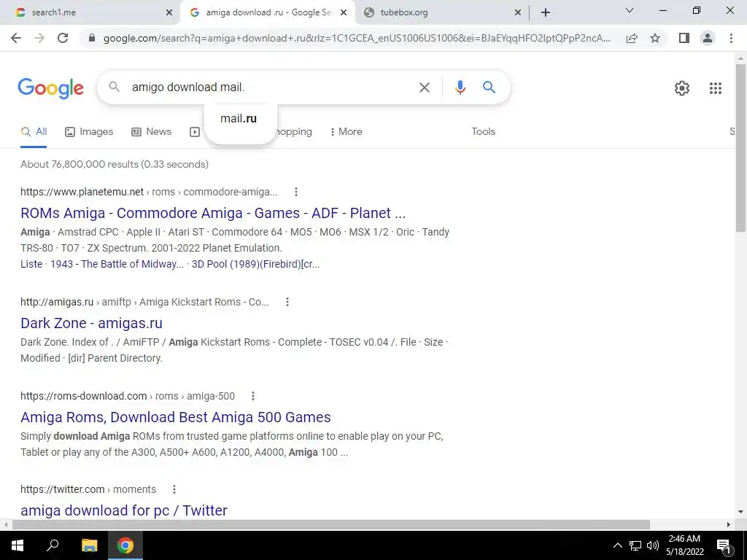Open Amiga Roms, Download Best Amiga 500 Games

pos(175,417)
